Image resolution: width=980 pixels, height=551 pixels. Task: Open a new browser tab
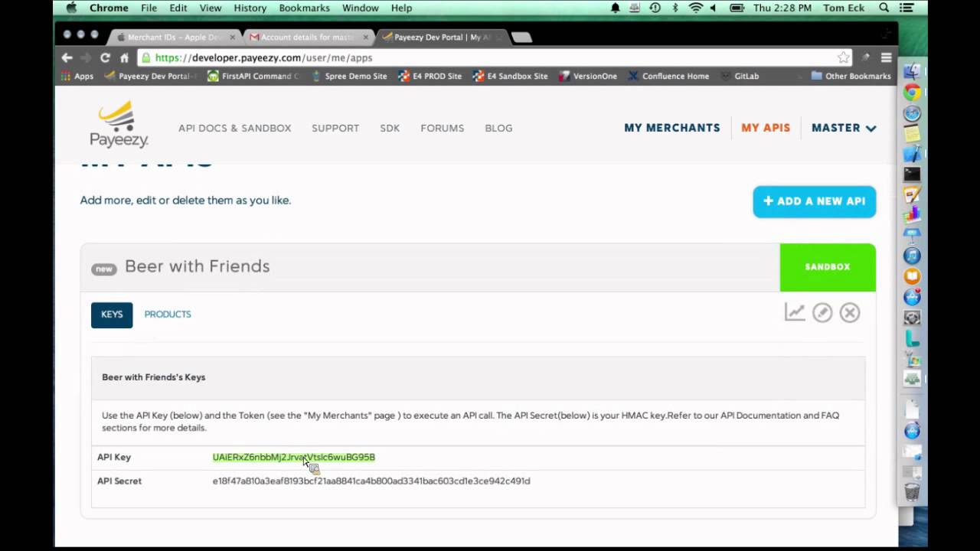pos(521,37)
